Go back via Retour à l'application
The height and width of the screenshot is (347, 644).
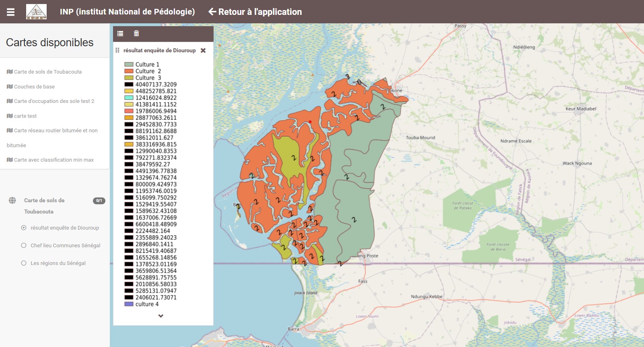click(x=260, y=12)
